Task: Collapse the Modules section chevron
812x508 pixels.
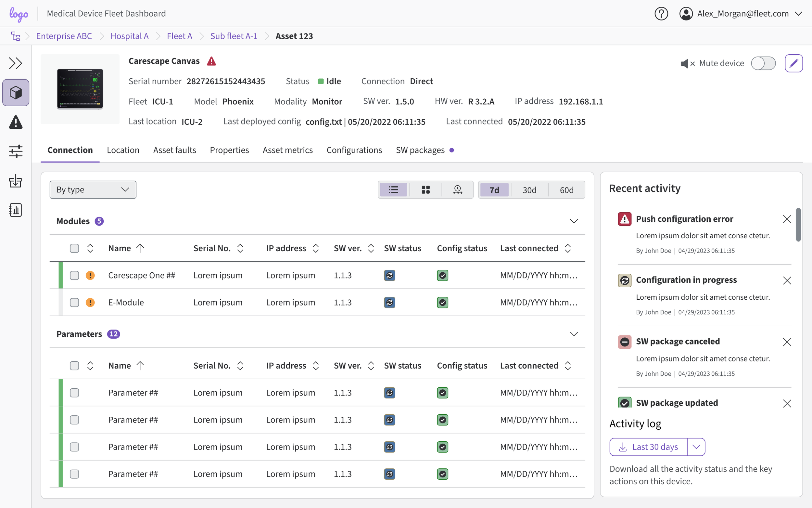Action: coord(574,221)
